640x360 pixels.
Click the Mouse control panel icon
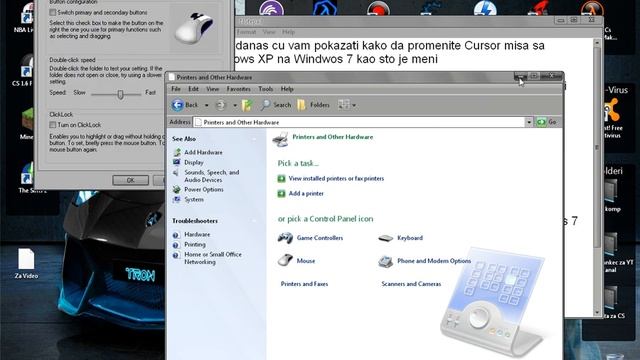coord(285,260)
